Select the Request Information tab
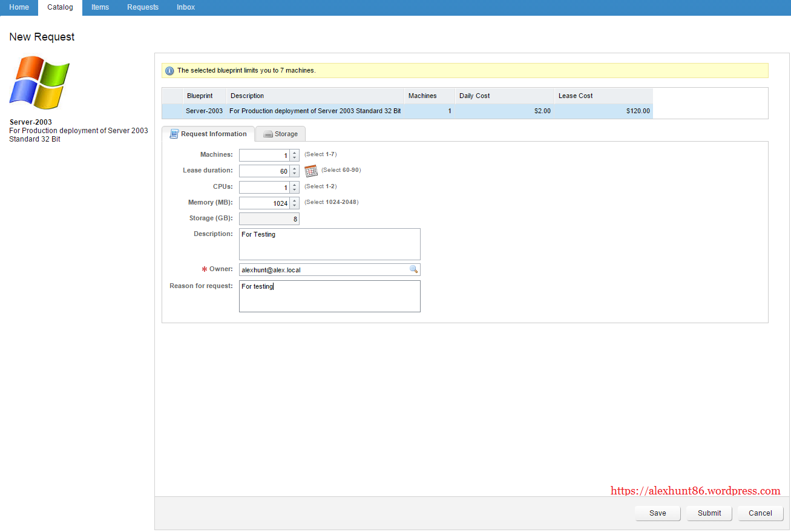Image resolution: width=791 pixels, height=532 pixels. (208, 134)
